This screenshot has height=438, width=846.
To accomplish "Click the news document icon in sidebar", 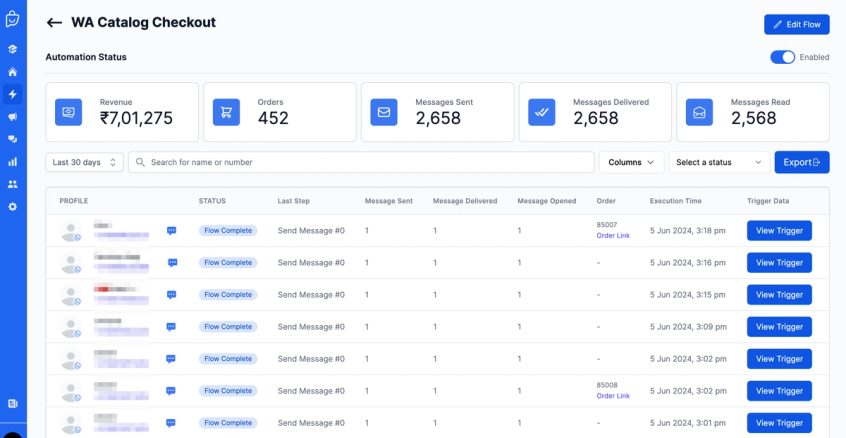I will click(12, 403).
